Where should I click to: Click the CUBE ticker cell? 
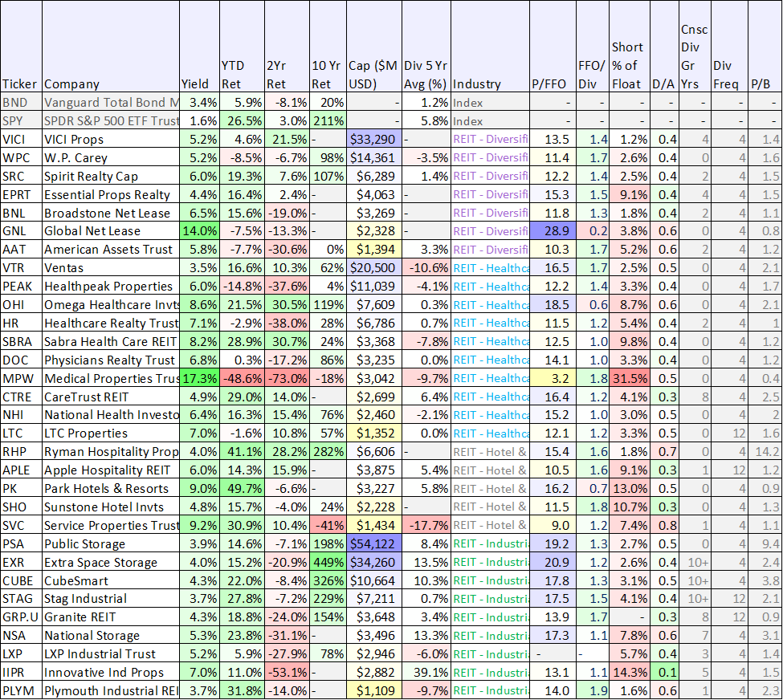(x=21, y=581)
